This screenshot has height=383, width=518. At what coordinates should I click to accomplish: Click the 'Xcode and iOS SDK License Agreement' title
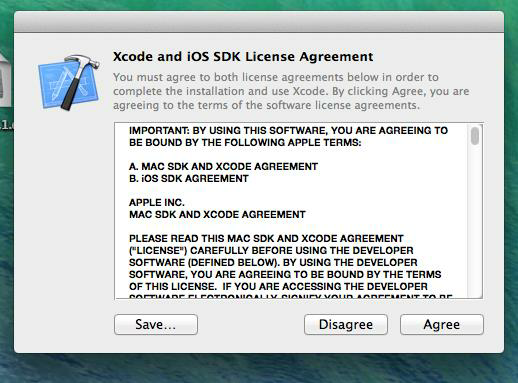click(x=243, y=56)
